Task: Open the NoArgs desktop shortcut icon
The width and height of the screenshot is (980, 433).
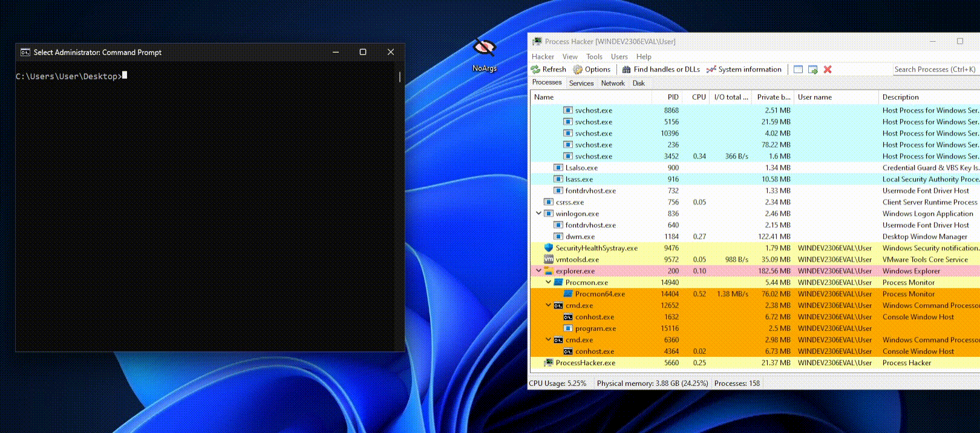Action: pos(485,54)
